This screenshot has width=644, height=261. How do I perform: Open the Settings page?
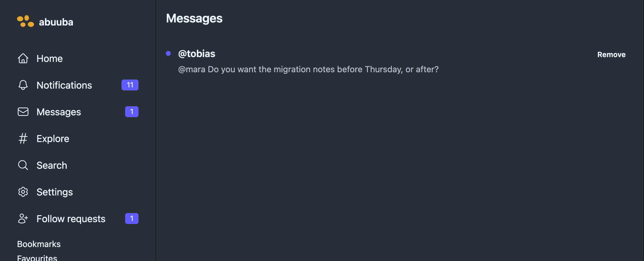tap(78, 192)
